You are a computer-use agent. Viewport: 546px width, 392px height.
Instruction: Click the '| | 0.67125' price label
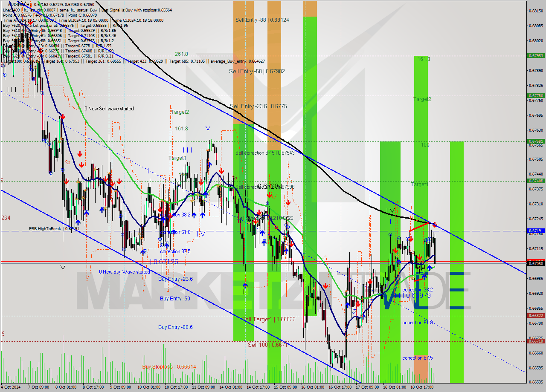click(163, 262)
